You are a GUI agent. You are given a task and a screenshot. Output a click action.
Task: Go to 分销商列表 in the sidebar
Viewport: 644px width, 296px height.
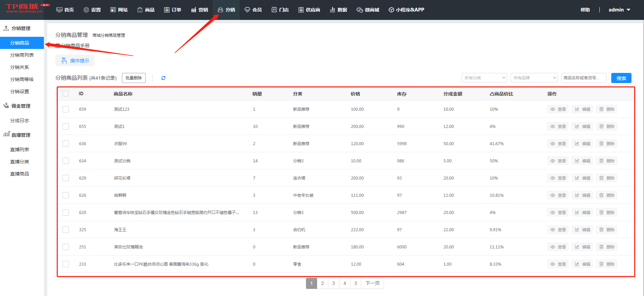point(22,55)
